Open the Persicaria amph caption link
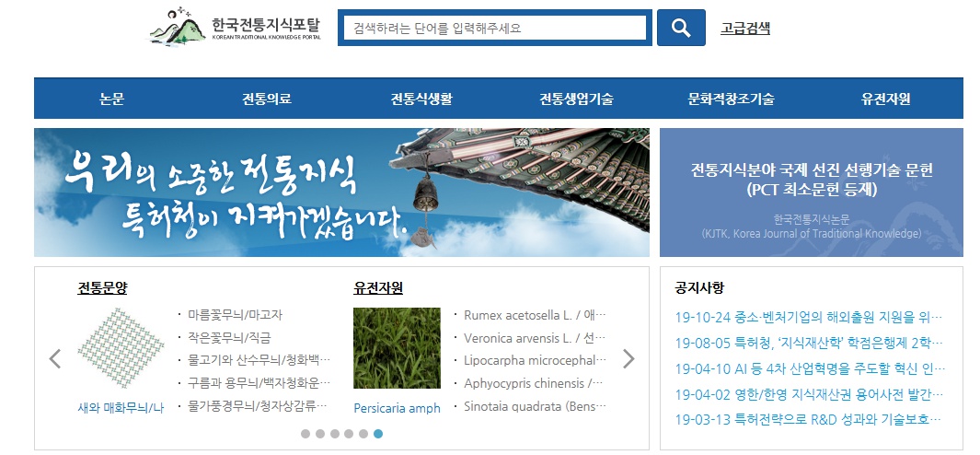 [397, 408]
